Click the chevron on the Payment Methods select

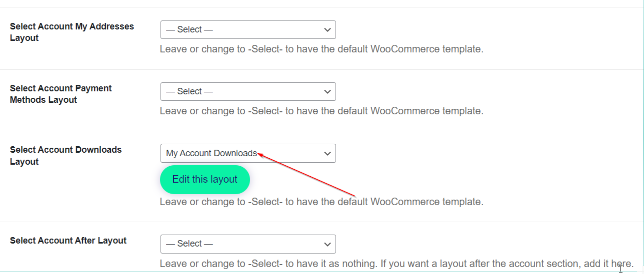click(x=327, y=92)
